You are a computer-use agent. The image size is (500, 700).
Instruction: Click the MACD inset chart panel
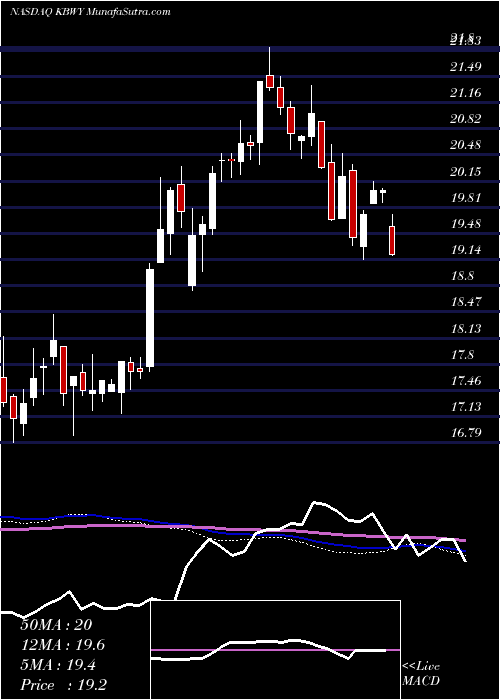coord(276,650)
